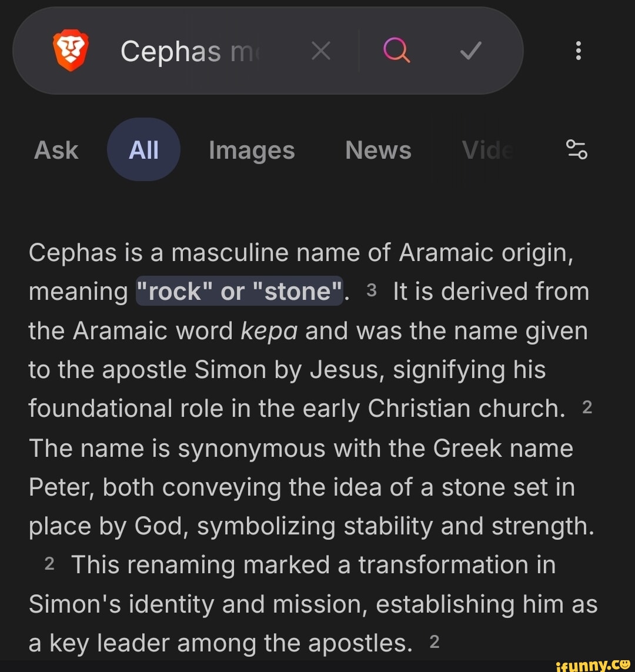Open the search filter settings icon

pyautogui.click(x=577, y=149)
